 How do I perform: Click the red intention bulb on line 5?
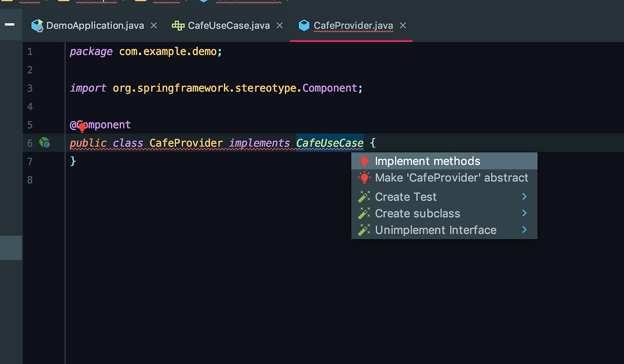(x=82, y=127)
